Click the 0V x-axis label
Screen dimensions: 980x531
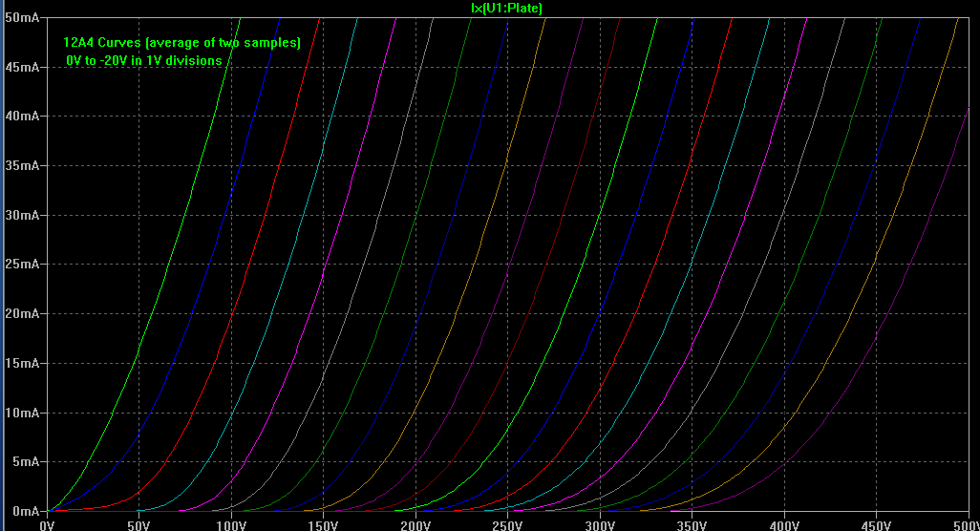47,524
